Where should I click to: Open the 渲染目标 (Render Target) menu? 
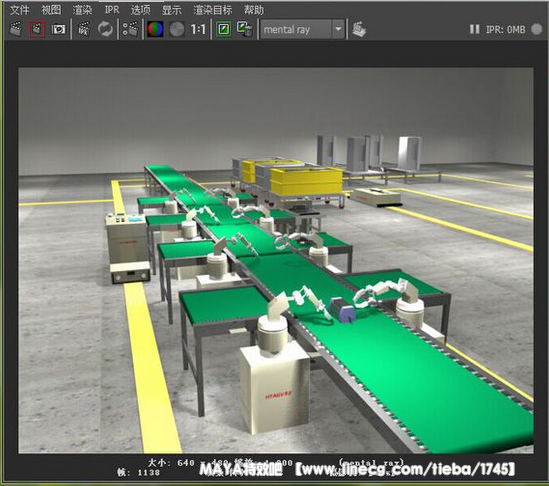pos(213,10)
